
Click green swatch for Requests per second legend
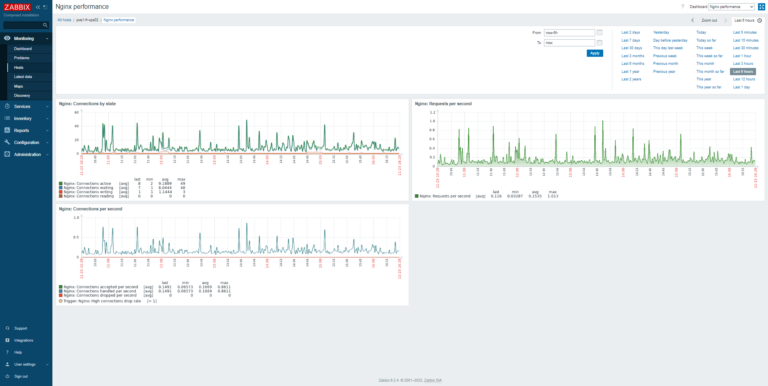coord(416,196)
